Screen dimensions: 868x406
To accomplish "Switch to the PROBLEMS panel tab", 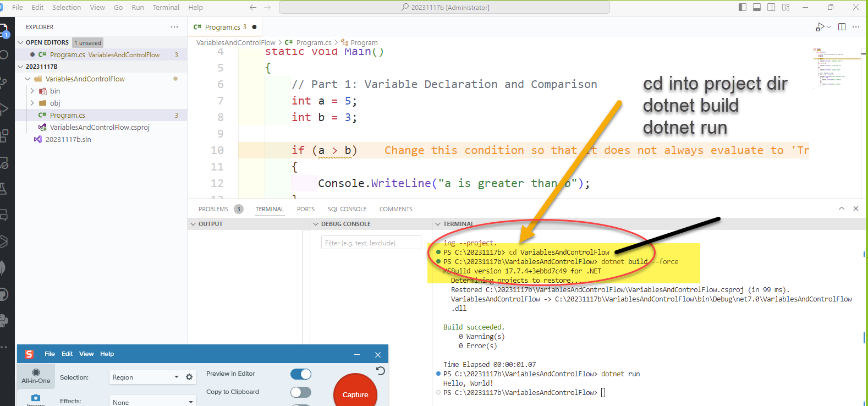I will pyautogui.click(x=213, y=209).
